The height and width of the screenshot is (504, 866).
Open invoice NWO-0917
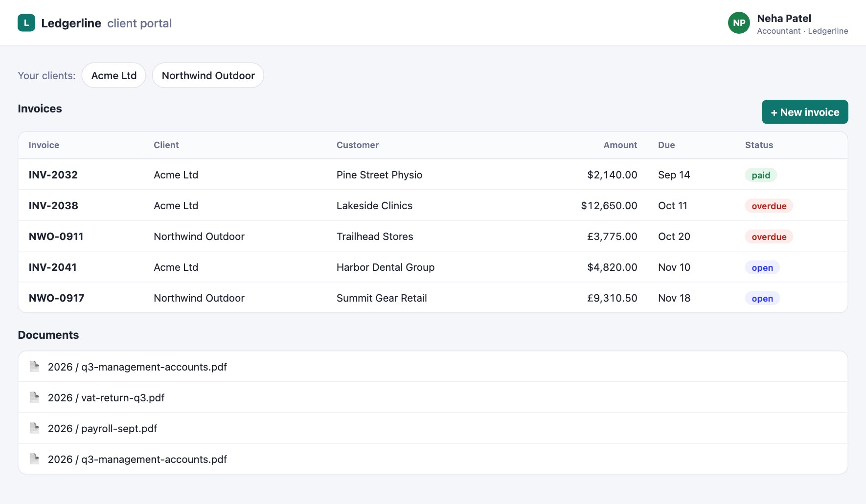tap(57, 298)
